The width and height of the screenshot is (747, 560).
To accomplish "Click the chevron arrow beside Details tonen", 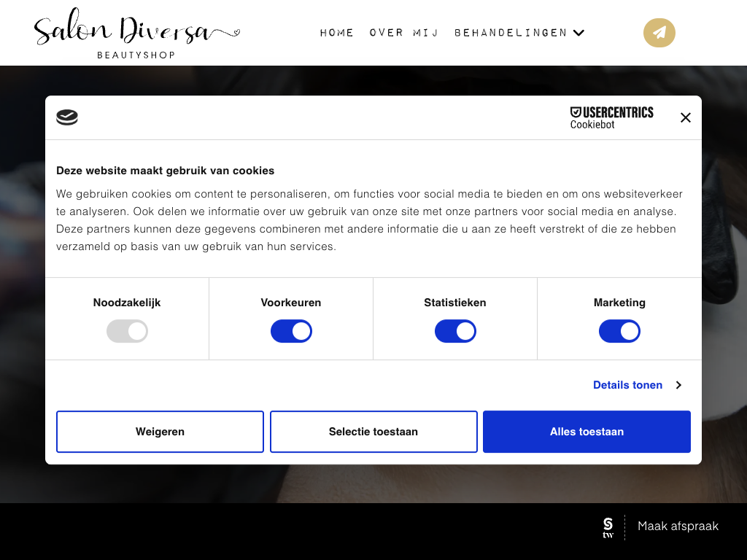I will point(678,385).
